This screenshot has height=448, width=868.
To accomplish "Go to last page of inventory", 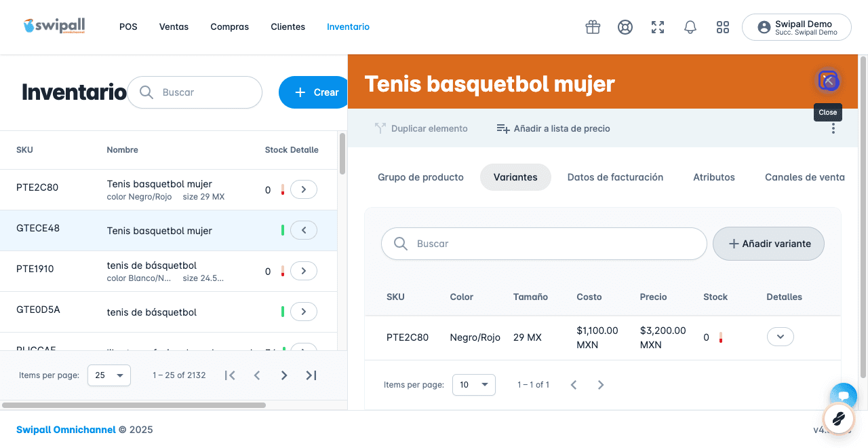I will tap(311, 375).
